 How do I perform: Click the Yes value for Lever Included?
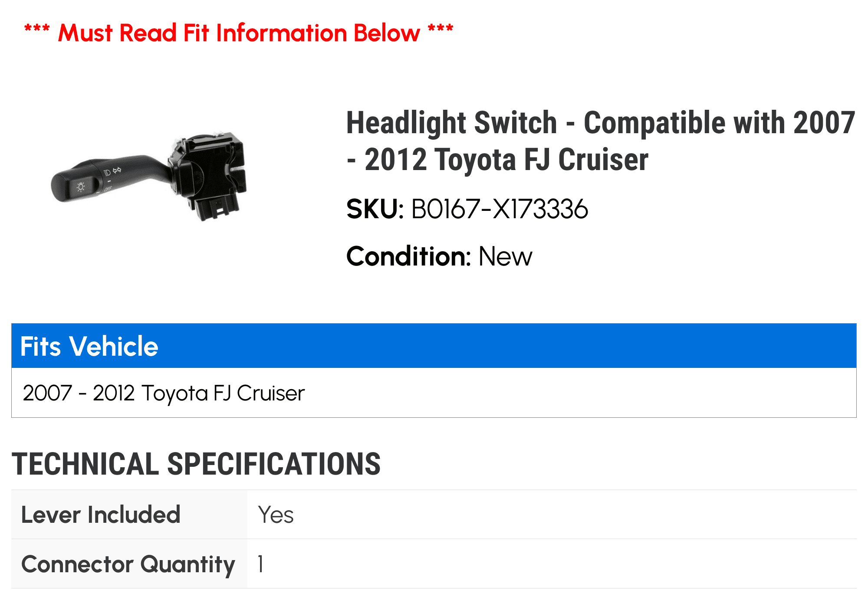tap(276, 515)
